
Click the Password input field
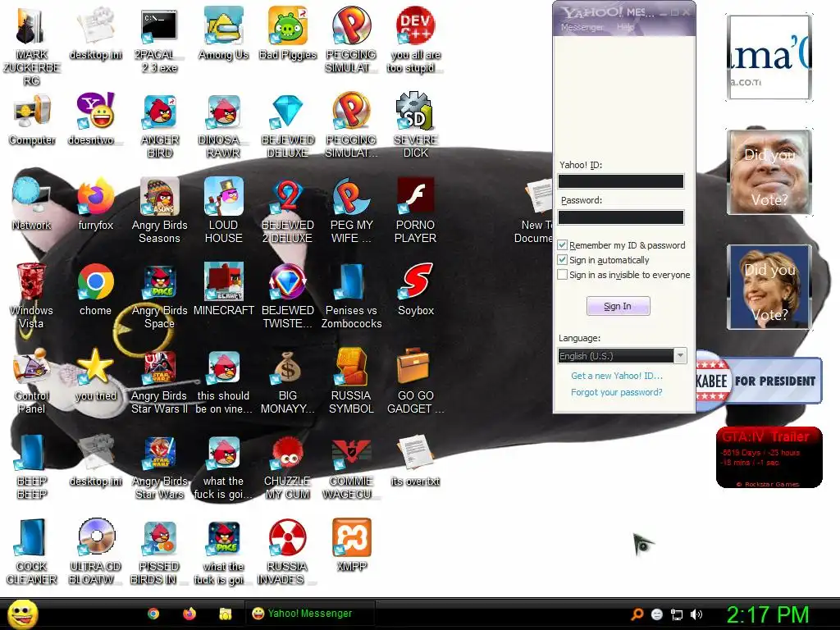coord(621,217)
